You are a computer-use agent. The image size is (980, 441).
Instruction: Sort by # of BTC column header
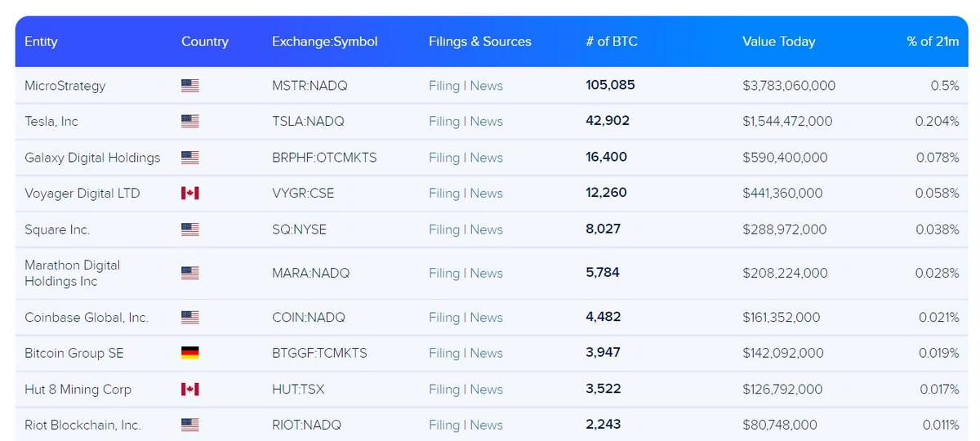click(612, 42)
